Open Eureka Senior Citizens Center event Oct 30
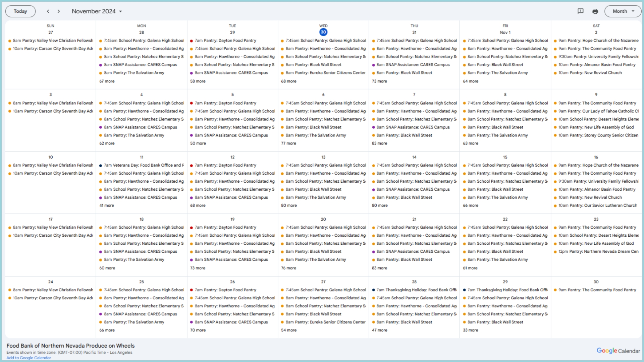 [323, 73]
